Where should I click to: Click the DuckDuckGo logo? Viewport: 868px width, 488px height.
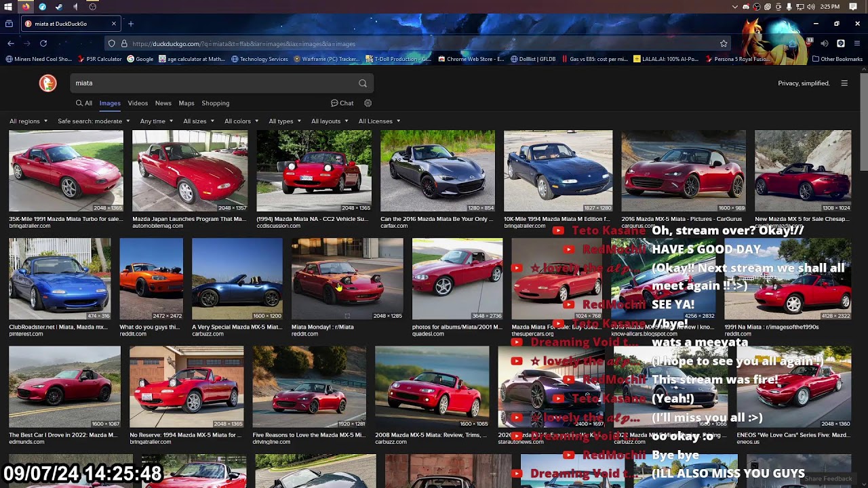[x=47, y=83]
